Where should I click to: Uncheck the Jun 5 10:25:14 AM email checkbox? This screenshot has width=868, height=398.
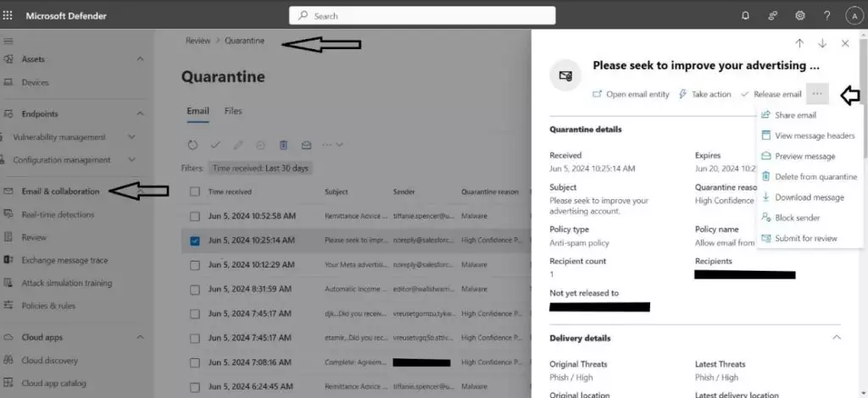tap(196, 240)
